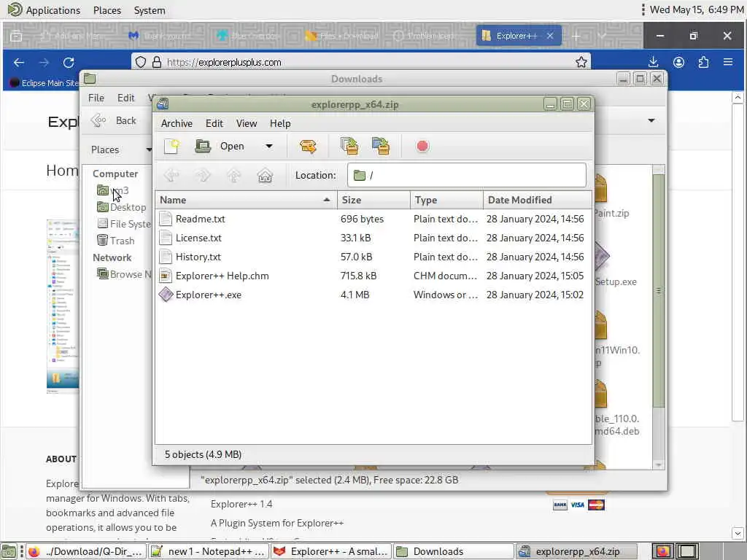Go forward in the archive navigation bar
The height and width of the screenshot is (560, 747).
point(203,176)
